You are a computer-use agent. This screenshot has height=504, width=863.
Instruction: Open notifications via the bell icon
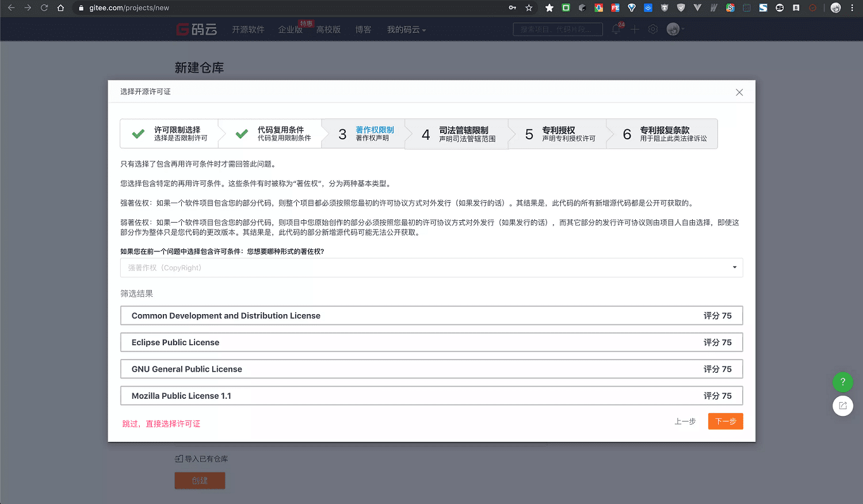(615, 29)
